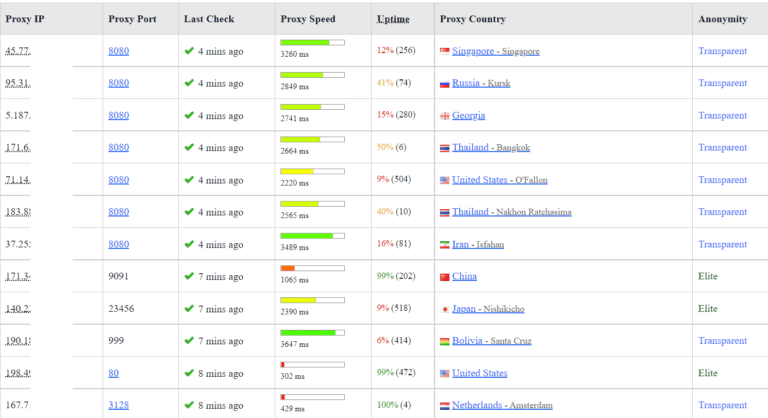Click Transparent anonymity link in Netherlands row

(x=722, y=405)
